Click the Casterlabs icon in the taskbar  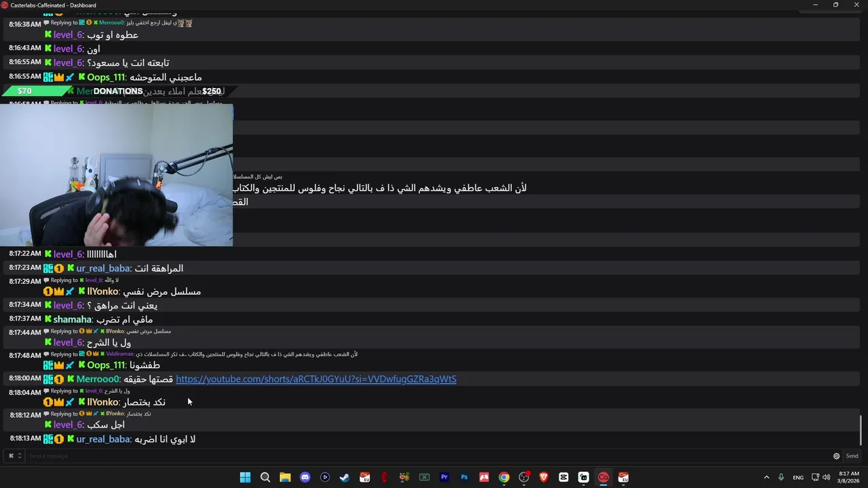[x=604, y=477]
